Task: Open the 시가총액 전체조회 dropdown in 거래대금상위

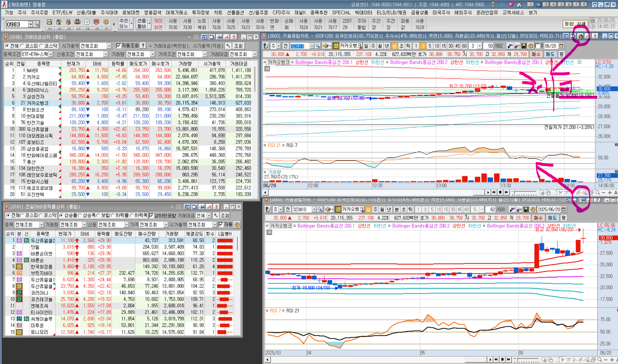Action: pos(109,46)
